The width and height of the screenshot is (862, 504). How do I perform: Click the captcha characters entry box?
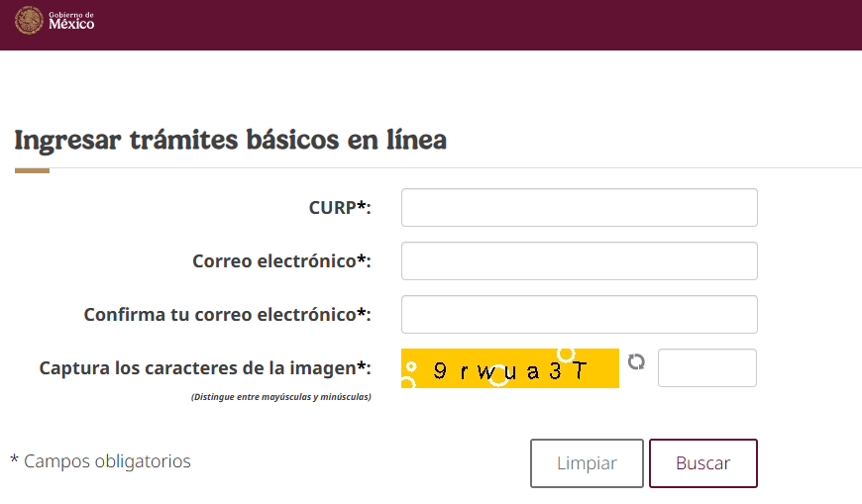[706, 368]
